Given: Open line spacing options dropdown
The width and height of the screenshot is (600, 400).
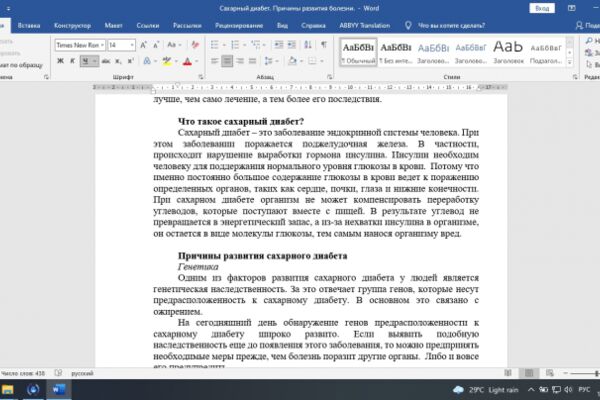Looking at the screenshot, I should point(271,61).
